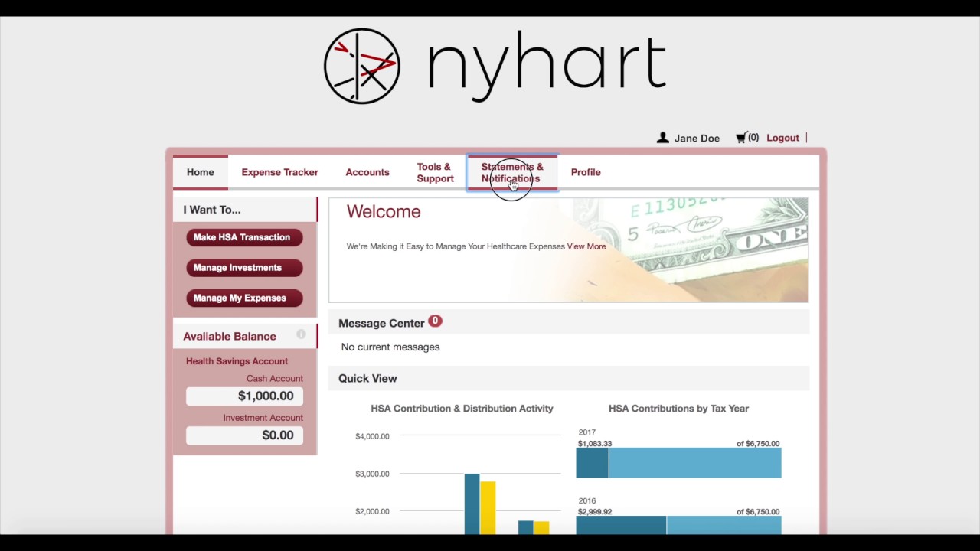The image size is (980, 551).
Task: Select the Tools & Support tab
Action: 435,172
